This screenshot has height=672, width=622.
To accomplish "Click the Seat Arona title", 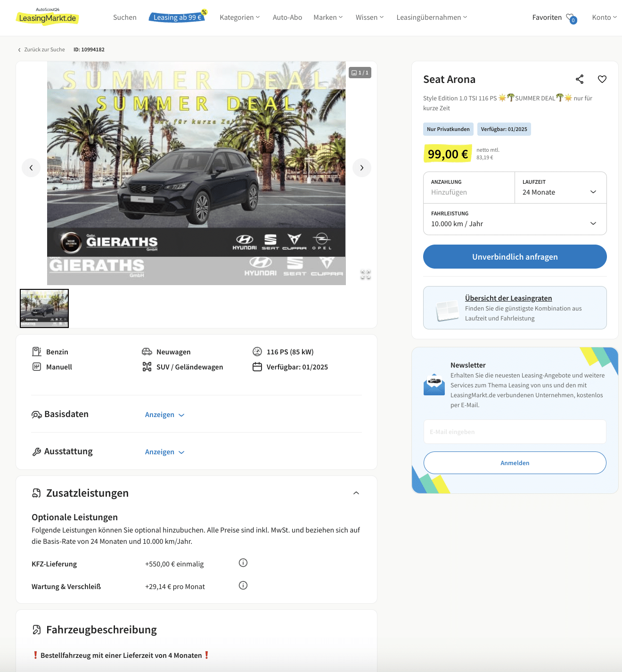I will point(449,79).
